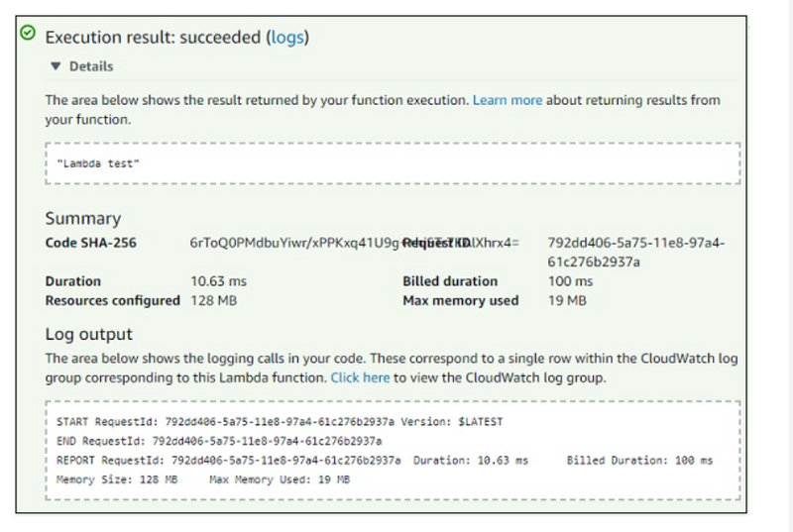This screenshot has width=793, height=532.
Task: Click the REPORT RequestId log line
Action: coord(385,461)
